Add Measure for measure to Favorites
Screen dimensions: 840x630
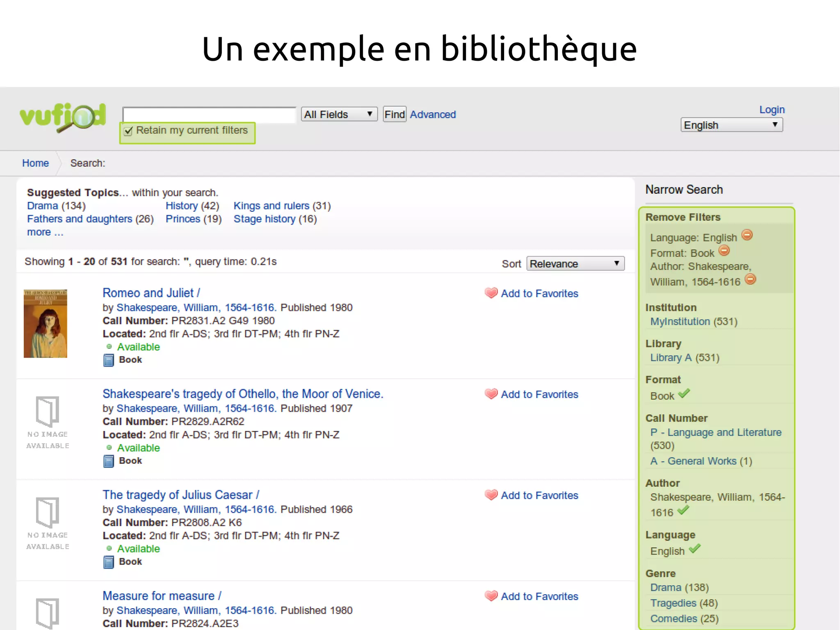(x=539, y=596)
